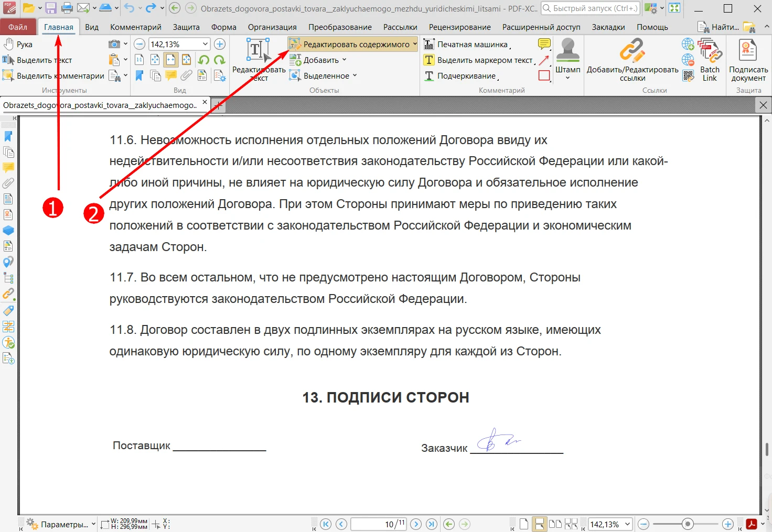Expand the Выделенное dropdown
Screen dimensions: 772x532
pyautogui.click(x=325, y=76)
